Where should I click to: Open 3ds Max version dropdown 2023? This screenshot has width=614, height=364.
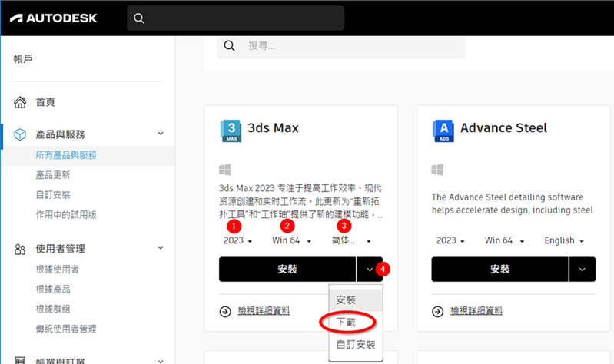(237, 240)
